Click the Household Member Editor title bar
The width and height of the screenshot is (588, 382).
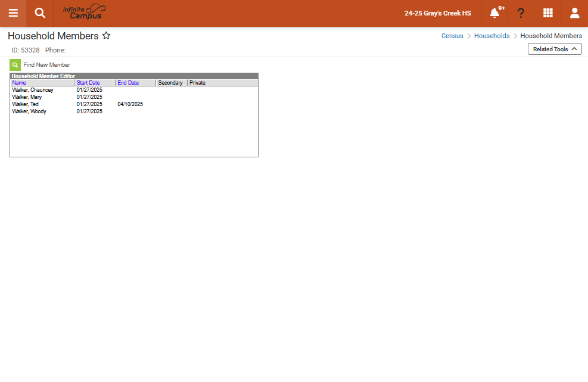(134, 76)
